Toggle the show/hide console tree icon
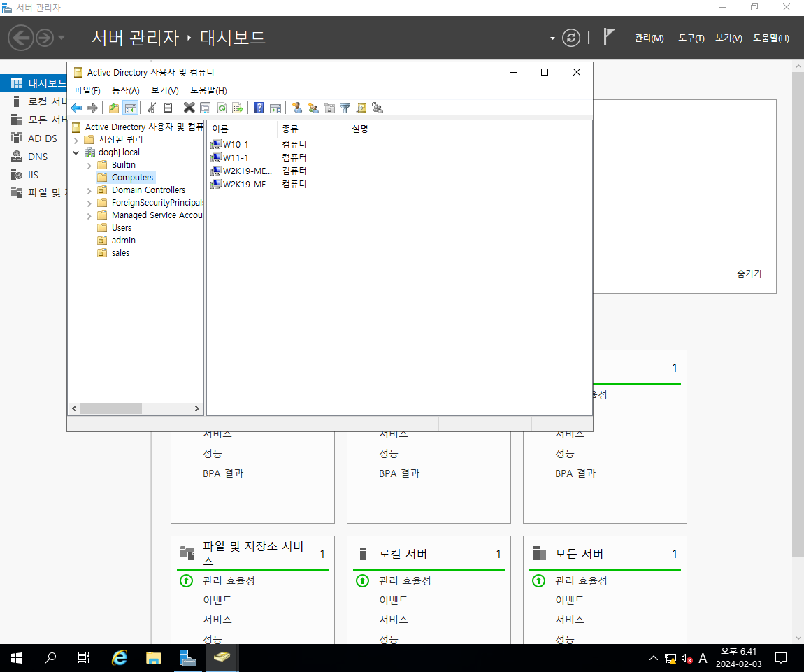Image resolution: width=804 pixels, height=672 pixels. [x=131, y=108]
